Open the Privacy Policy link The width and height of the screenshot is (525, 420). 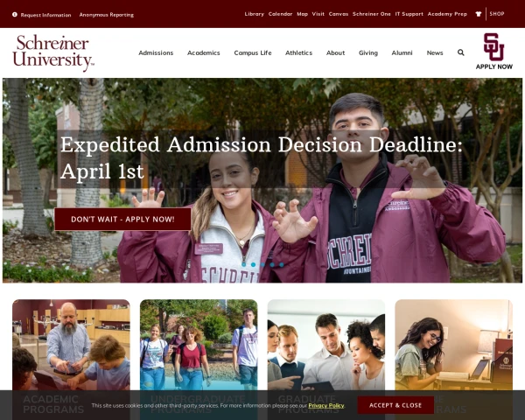tap(326, 406)
